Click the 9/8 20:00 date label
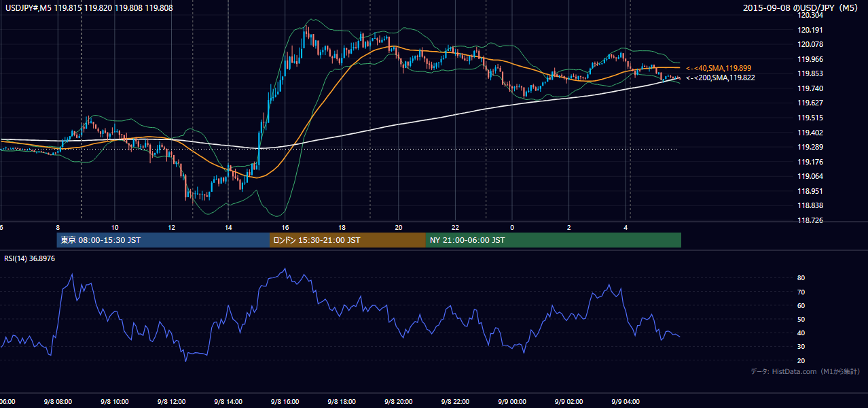 point(398,402)
